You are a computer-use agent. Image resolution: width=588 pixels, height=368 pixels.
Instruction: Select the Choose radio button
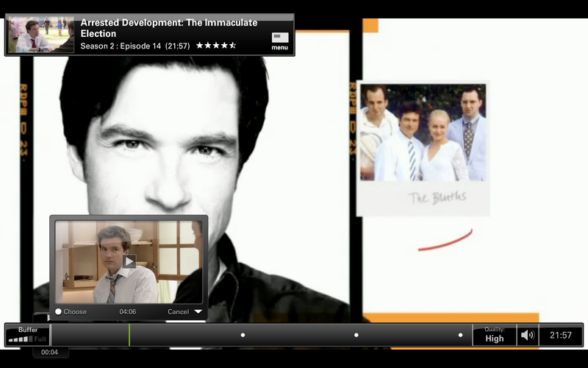(x=58, y=311)
